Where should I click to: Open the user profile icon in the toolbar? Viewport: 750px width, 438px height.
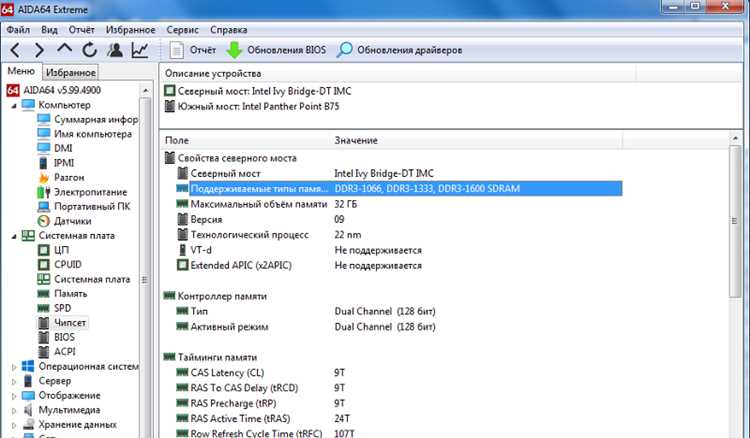115,50
